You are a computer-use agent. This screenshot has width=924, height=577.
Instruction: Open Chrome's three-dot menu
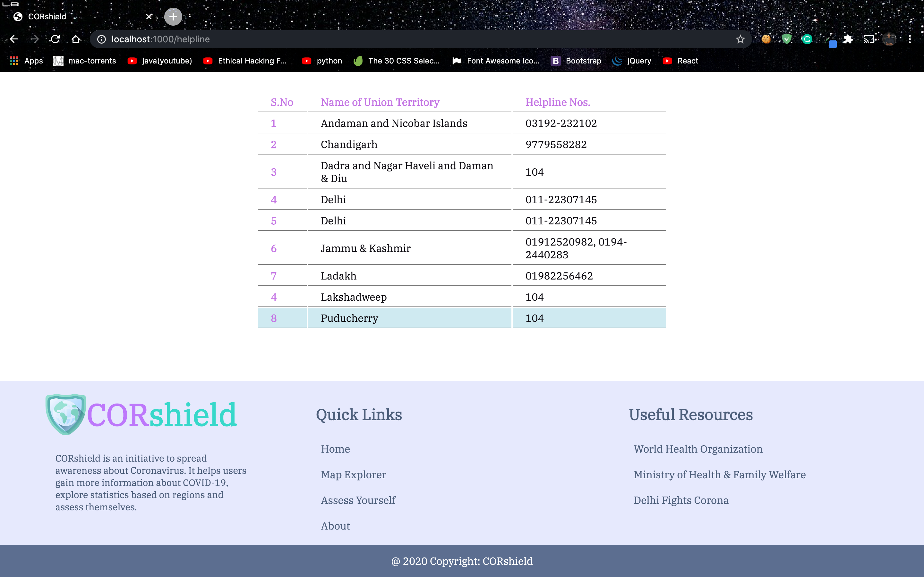click(x=910, y=39)
